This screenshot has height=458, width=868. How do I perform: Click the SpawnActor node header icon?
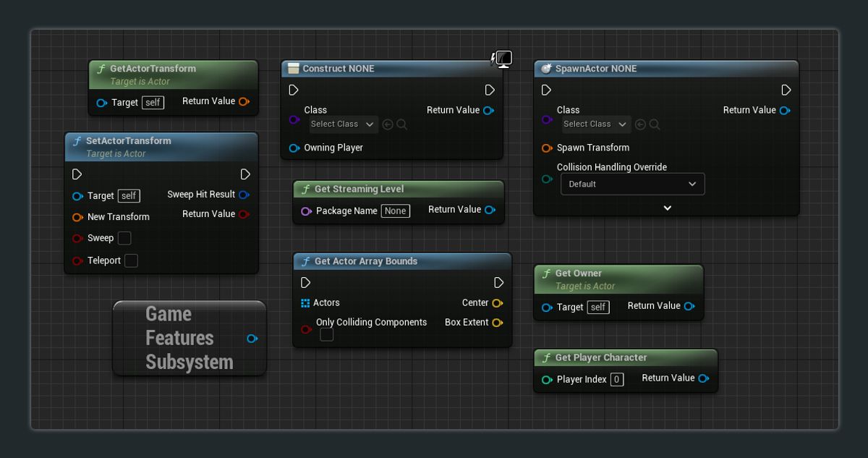546,68
